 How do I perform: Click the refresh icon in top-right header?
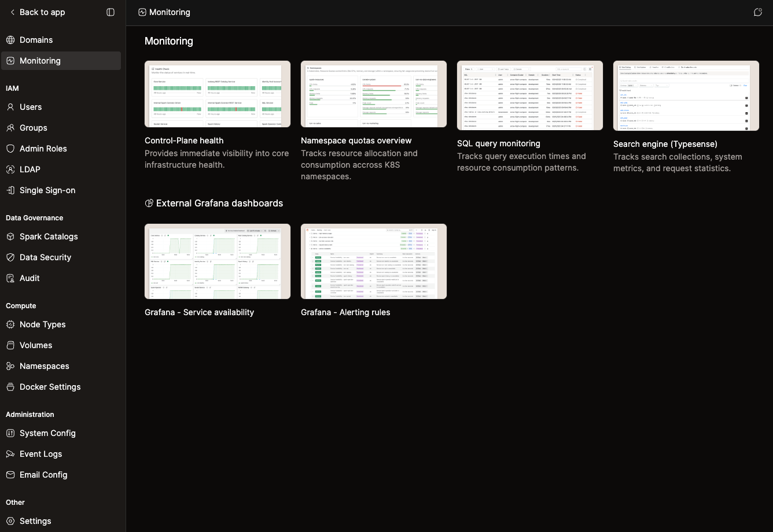click(x=758, y=12)
